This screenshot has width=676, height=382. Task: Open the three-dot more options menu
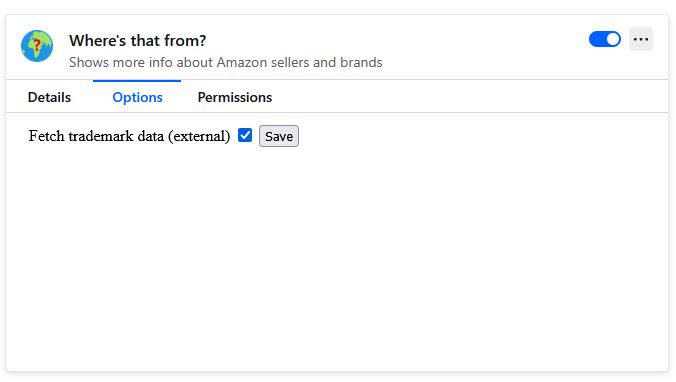click(641, 39)
